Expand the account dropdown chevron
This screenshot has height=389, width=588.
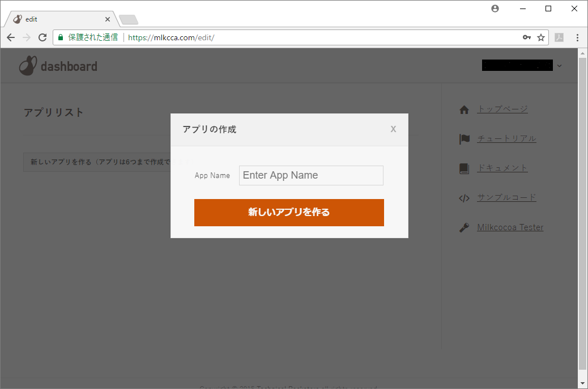point(559,66)
